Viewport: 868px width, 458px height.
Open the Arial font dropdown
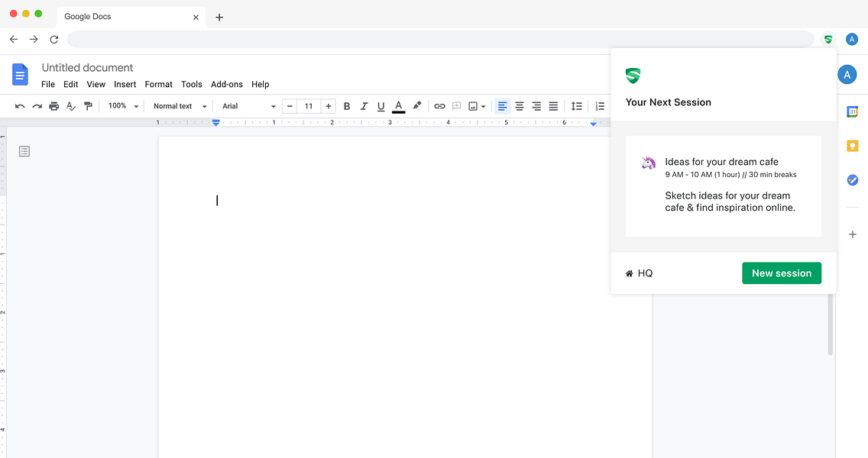pyautogui.click(x=248, y=106)
